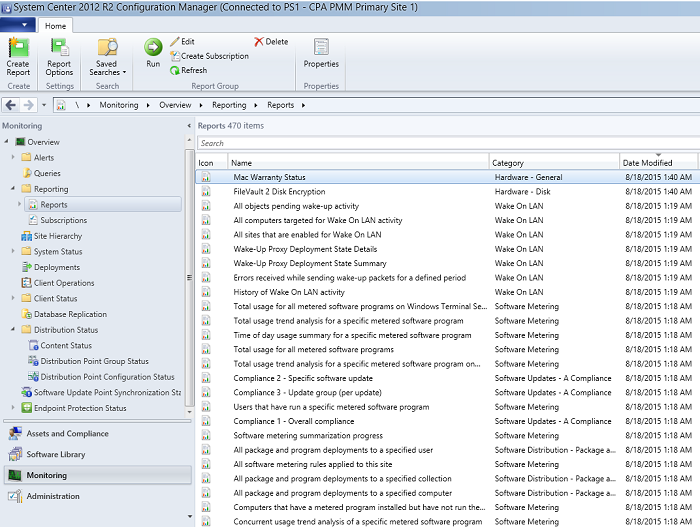Delete the selected report
700x527 pixels.
271,42
